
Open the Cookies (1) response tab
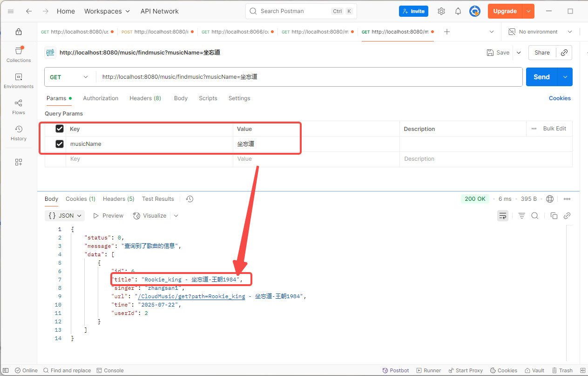[81, 199]
